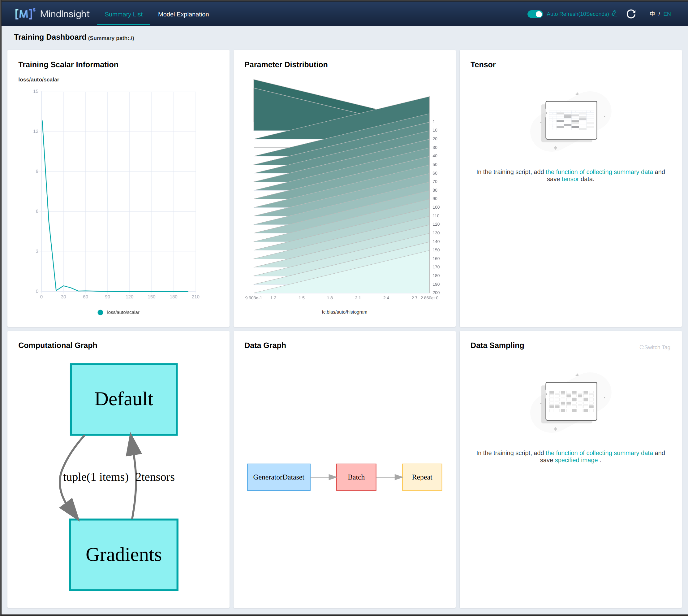Screen dimensions: 688x616
Task: Open the Computational Graph panel title
Action: 58,345
